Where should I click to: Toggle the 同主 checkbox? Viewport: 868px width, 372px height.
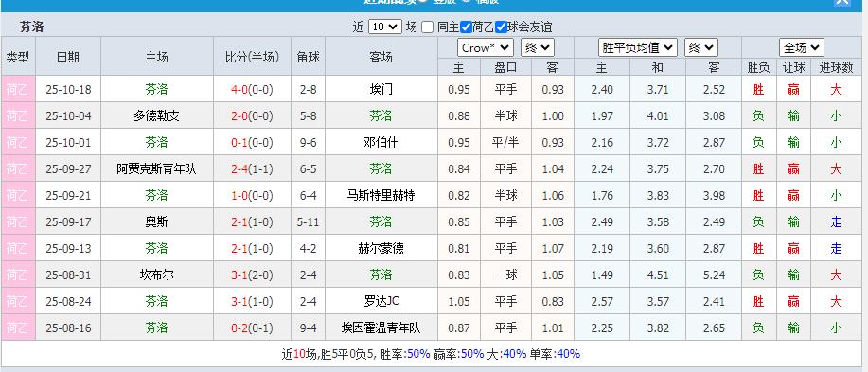pyautogui.click(x=427, y=27)
